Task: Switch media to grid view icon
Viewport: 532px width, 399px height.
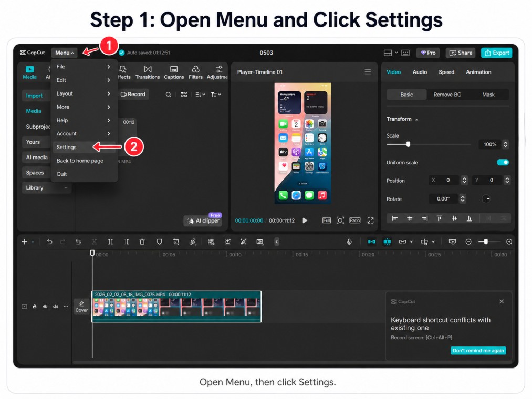Action: (x=184, y=94)
